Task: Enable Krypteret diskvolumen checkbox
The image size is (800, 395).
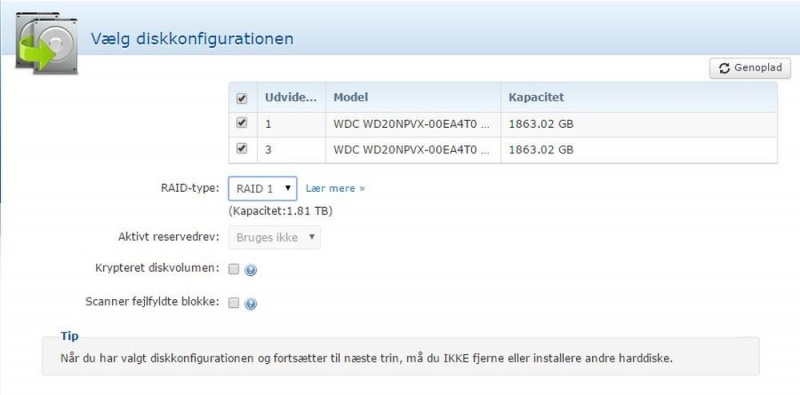Action: pyautogui.click(x=234, y=269)
